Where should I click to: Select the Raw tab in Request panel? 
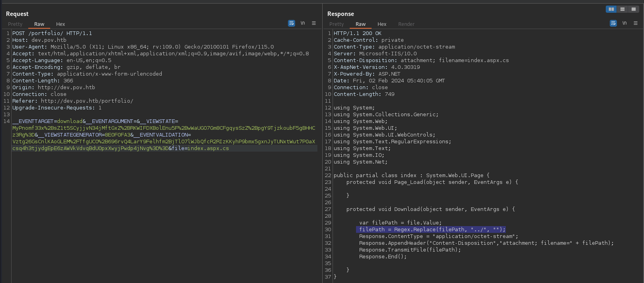39,24
